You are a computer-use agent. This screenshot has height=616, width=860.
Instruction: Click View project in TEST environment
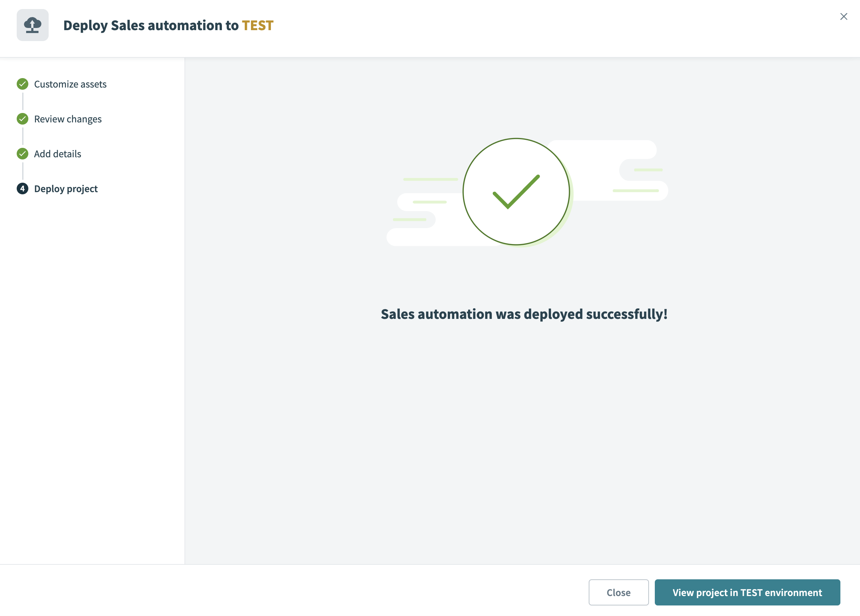(747, 592)
